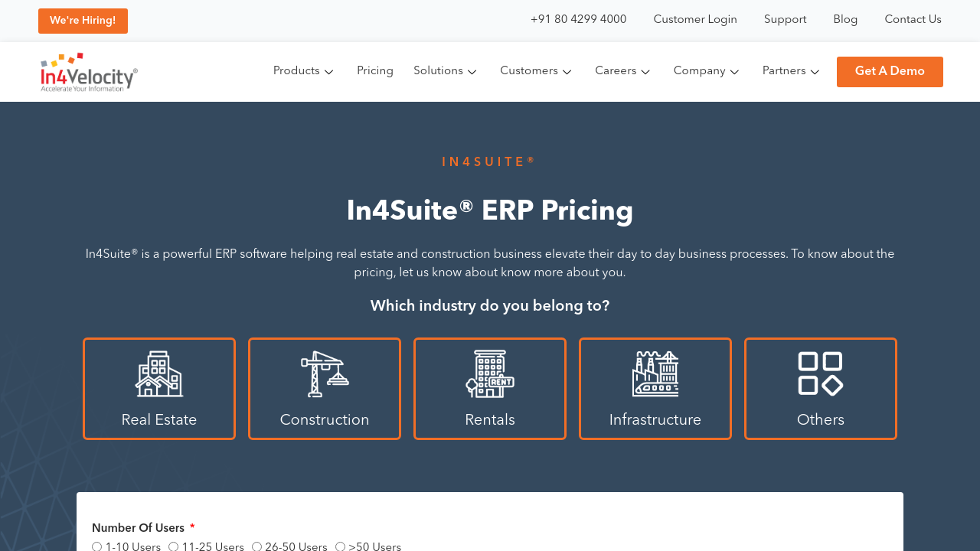Image resolution: width=980 pixels, height=551 pixels.
Task: Click the Rentals card label
Action: point(490,420)
